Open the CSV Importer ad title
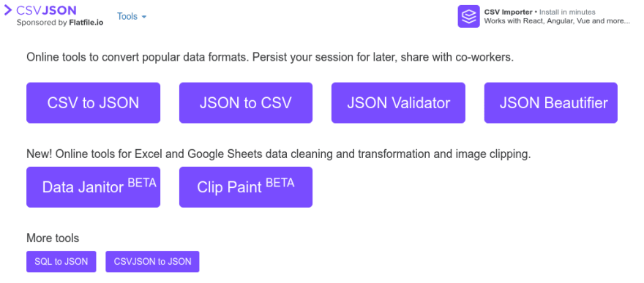644x283 pixels. coord(508,12)
